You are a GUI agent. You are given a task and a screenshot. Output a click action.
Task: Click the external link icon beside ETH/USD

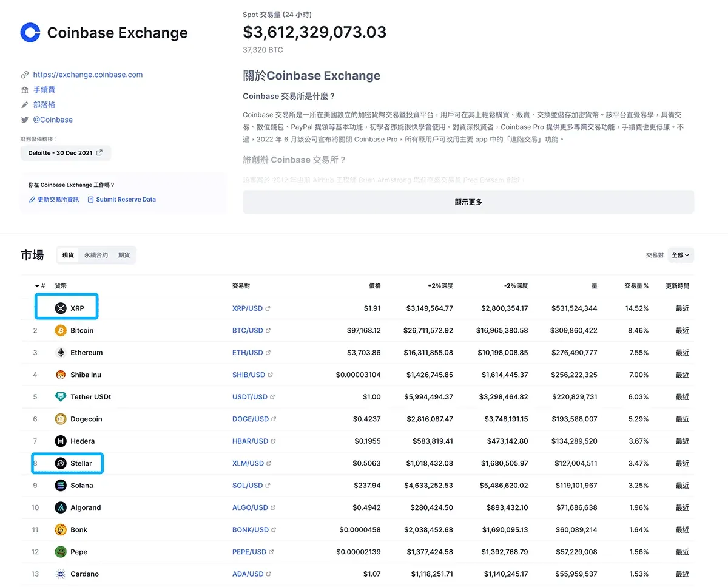coord(268,353)
